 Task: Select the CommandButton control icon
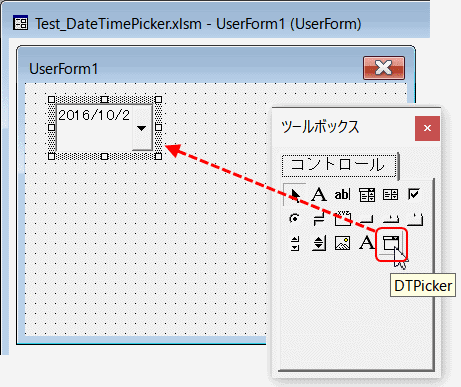367,219
